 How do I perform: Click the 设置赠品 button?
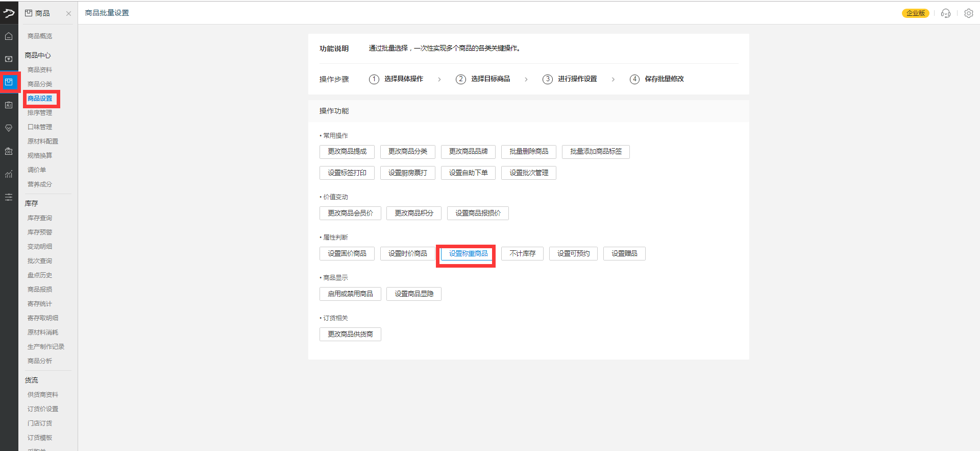(624, 254)
